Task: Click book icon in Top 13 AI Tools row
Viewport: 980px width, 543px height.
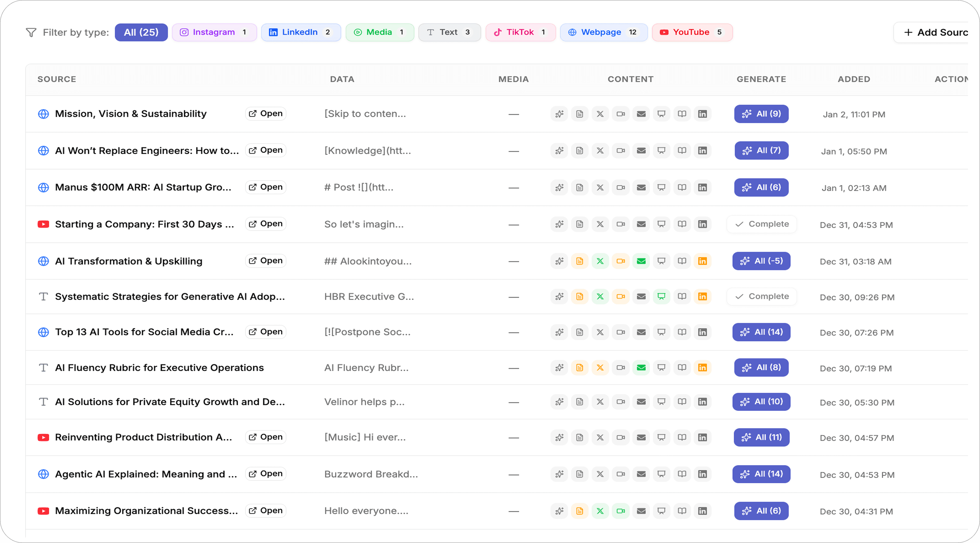Action: click(682, 332)
